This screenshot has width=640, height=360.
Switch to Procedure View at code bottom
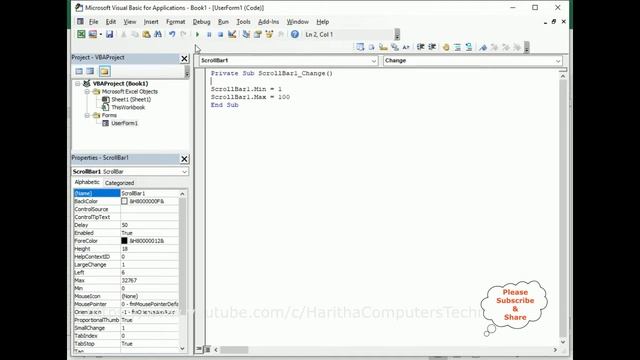click(x=199, y=349)
